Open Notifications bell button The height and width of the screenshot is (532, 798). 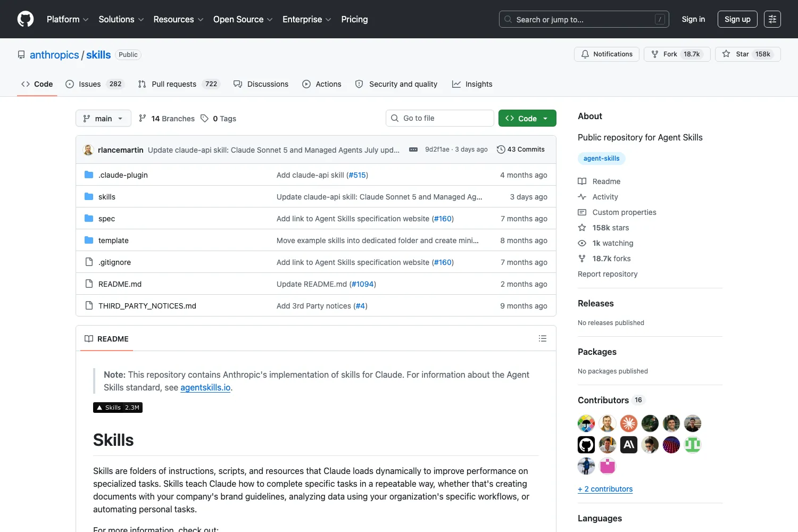point(606,54)
